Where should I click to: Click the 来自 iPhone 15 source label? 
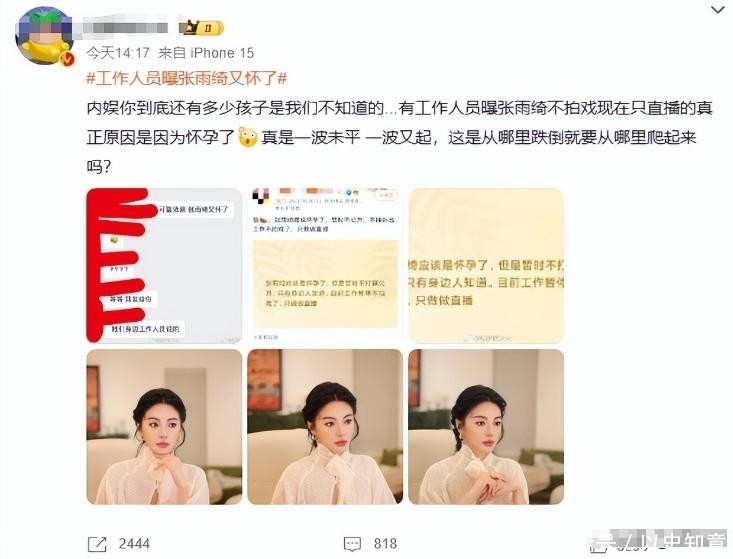(x=206, y=53)
